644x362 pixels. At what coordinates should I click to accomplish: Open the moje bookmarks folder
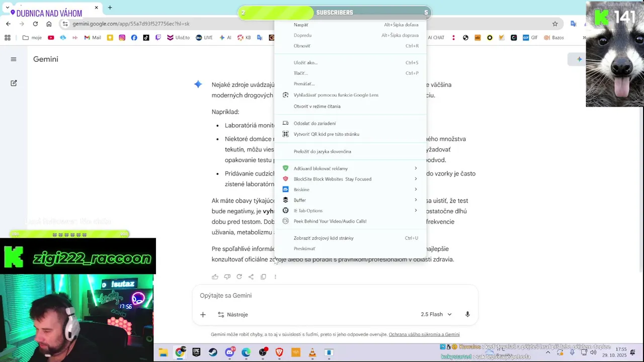coord(32,38)
